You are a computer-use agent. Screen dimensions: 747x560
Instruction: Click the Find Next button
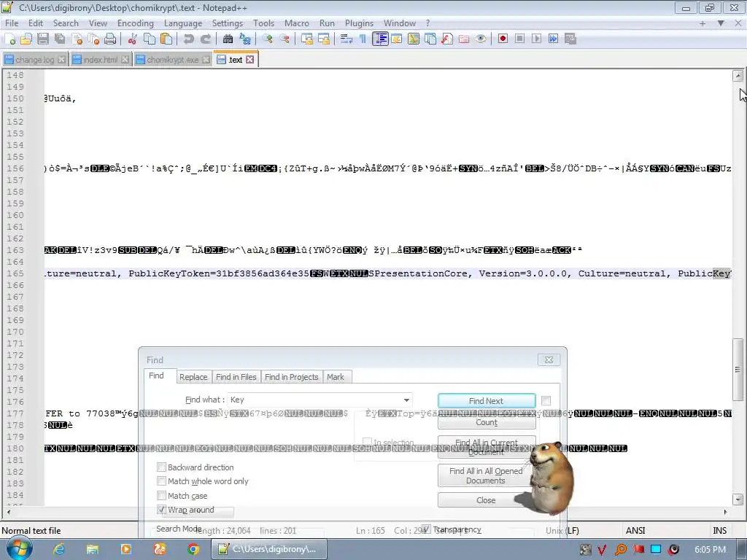[x=487, y=400]
